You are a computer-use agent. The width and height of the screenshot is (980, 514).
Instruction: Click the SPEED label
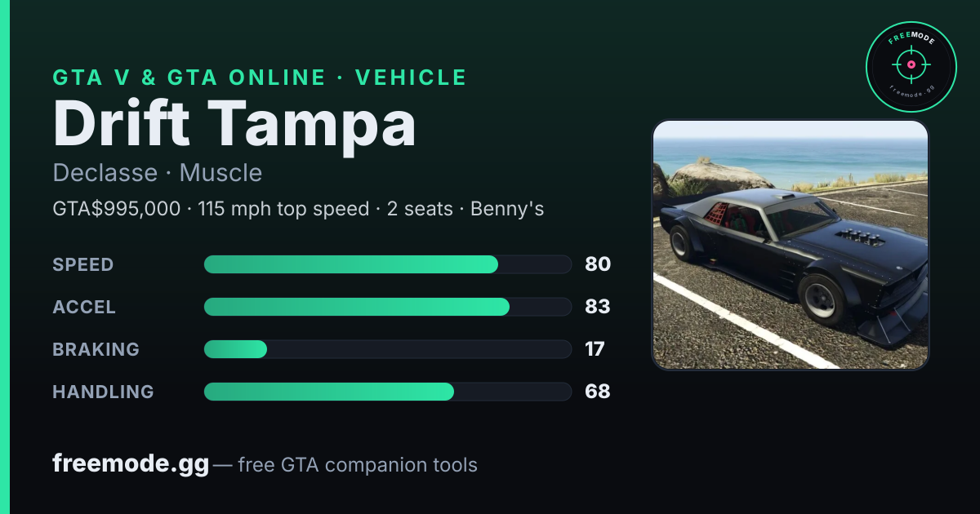(83, 264)
